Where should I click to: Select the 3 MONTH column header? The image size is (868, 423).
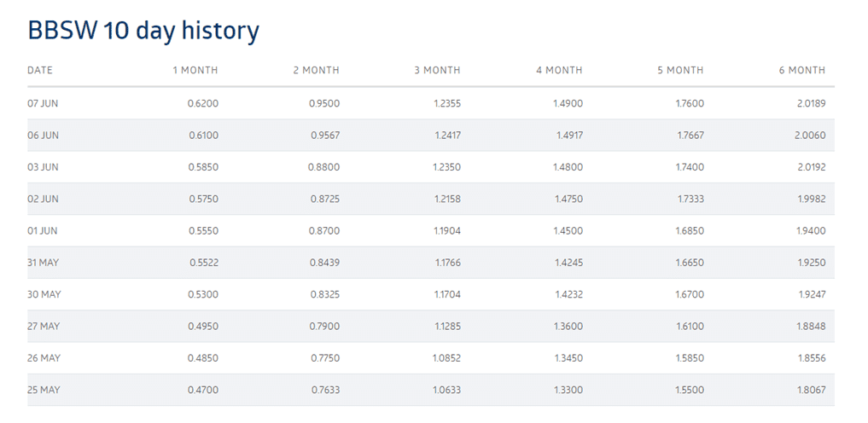click(x=437, y=70)
